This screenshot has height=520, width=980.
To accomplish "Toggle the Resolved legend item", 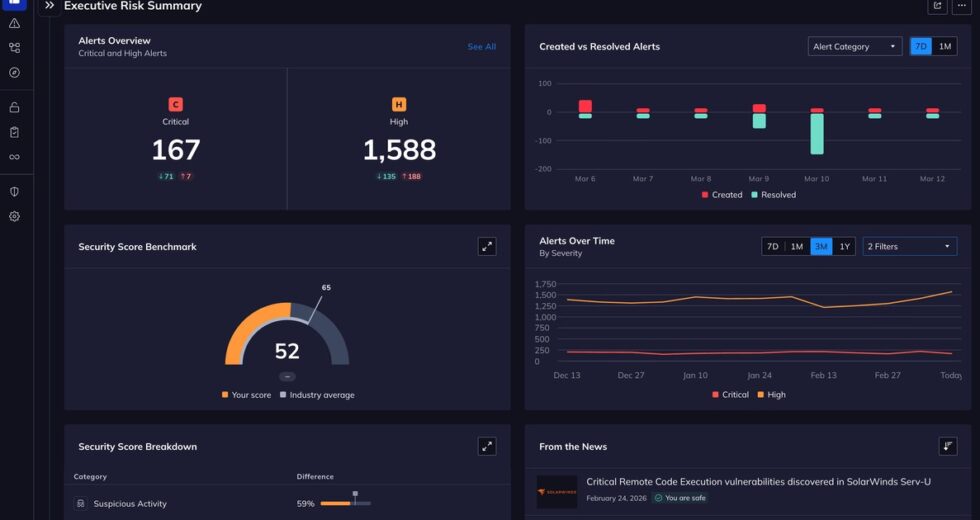I will pos(774,195).
